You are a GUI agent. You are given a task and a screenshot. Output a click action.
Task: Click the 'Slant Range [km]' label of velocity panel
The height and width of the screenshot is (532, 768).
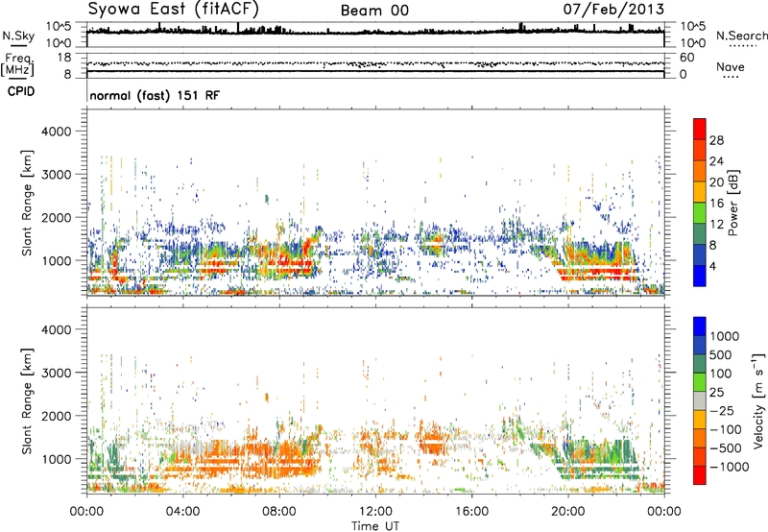(27, 400)
